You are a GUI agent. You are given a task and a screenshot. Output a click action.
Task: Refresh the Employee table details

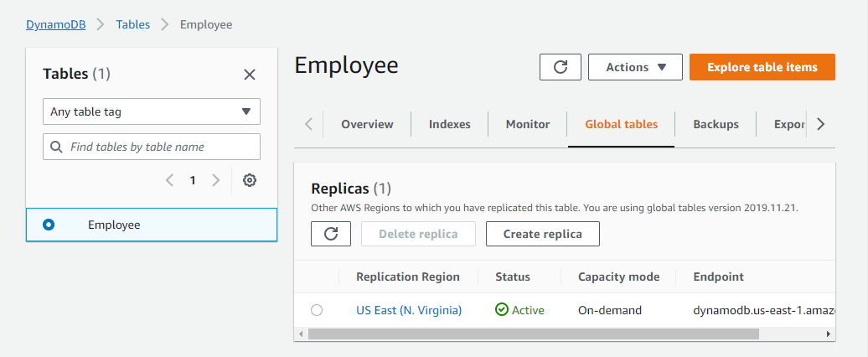[x=561, y=67]
